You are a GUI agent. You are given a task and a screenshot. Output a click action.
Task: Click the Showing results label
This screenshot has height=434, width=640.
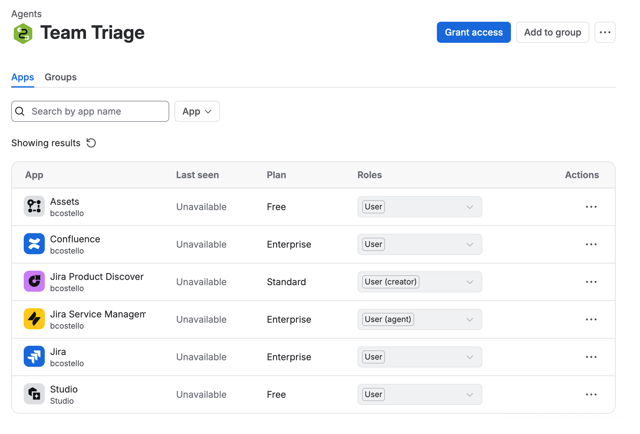click(46, 143)
